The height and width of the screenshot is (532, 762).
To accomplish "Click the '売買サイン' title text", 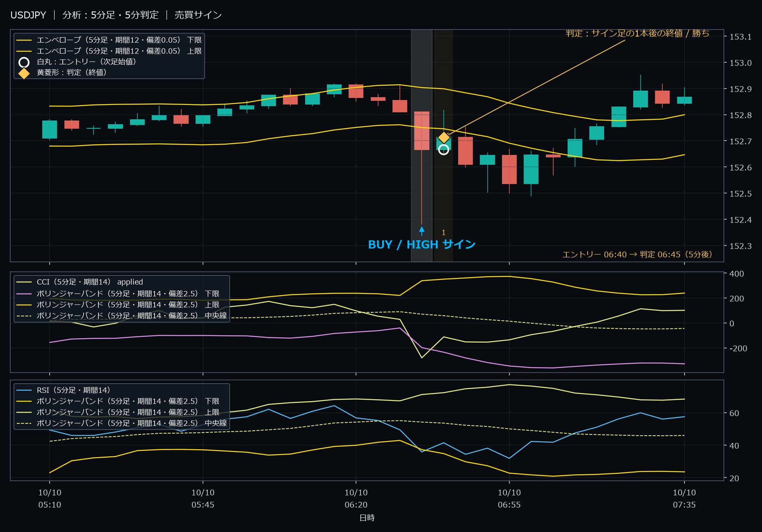I will click(198, 15).
